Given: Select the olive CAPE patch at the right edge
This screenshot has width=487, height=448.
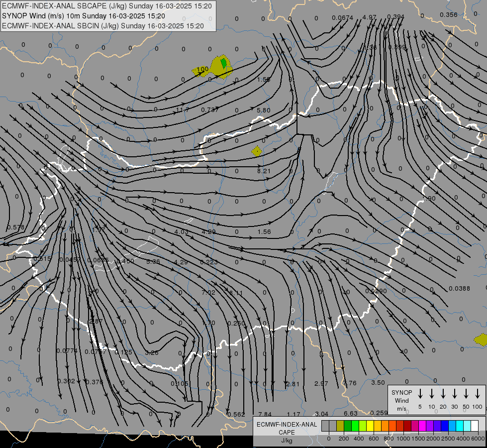Looking at the screenshot, I should pyautogui.click(x=481, y=339).
